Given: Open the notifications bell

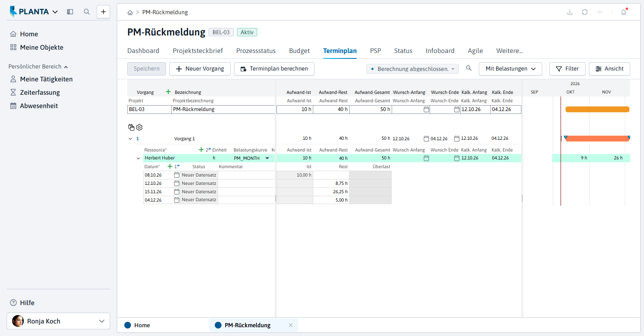Looking at the screenshot, I should click(x=624, y=12).
